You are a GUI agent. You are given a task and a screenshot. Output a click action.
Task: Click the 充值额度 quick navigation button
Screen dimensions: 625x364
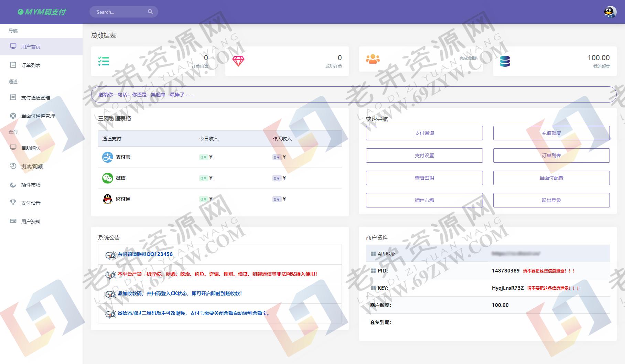pos(551,133)
